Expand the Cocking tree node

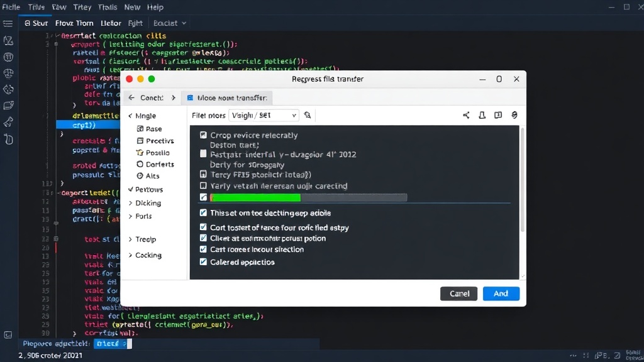pyautogui.click(x=130, y=255)
